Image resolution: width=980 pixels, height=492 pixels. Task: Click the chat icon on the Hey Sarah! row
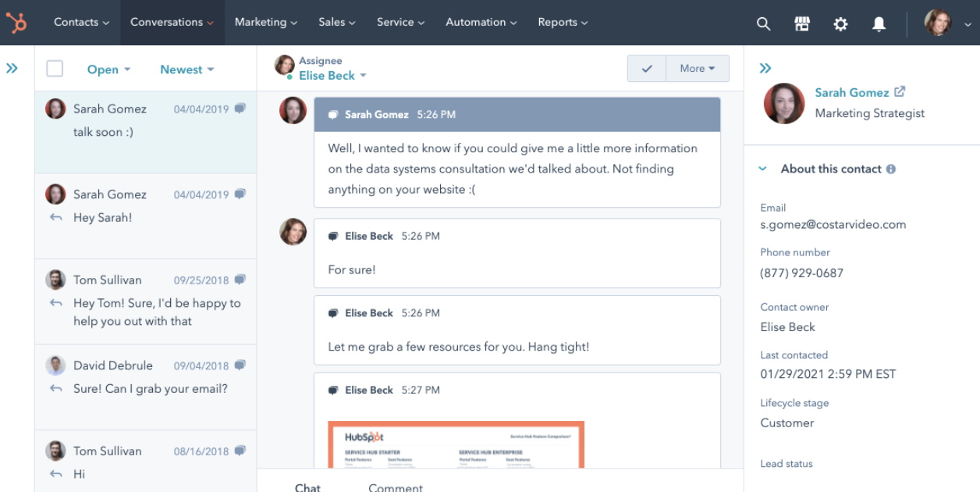[x=240, y=194]
